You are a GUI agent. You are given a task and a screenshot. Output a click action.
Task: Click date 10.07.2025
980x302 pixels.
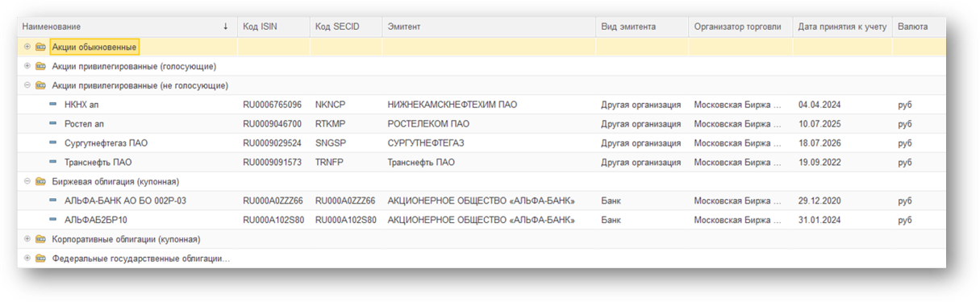tap(820, 124)
